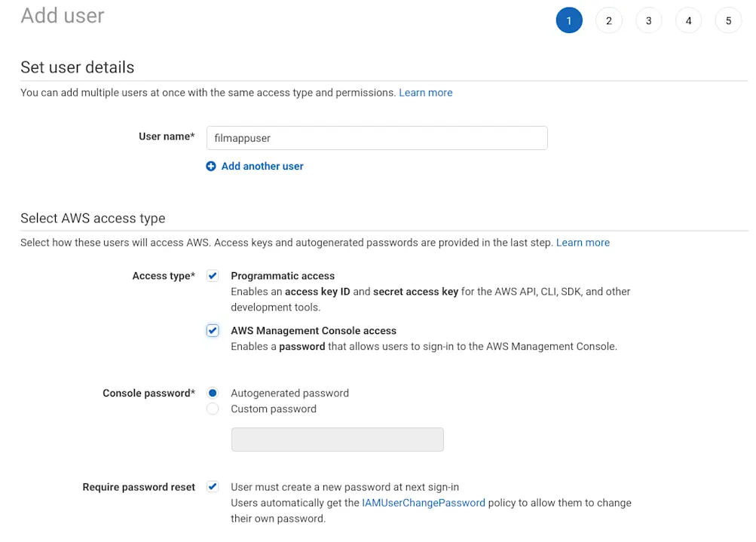Open step 4 of Add user wizard

point(689,21)
